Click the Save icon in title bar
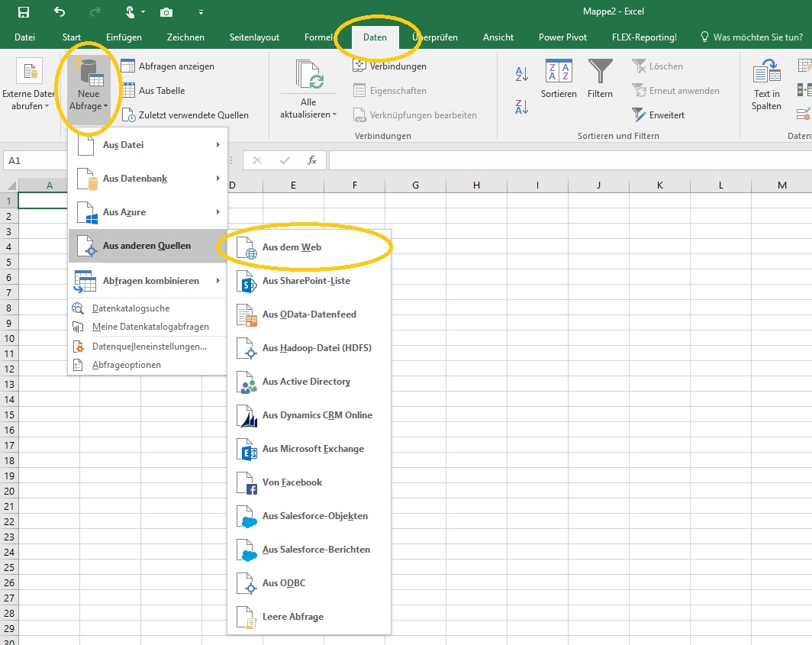Viewport: 812px width, 645px height. pyautogui.click(x=24, y=12)
